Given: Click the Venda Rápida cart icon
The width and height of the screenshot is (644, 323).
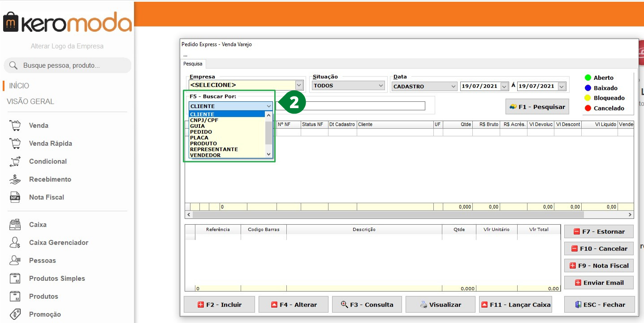Looking at the screenshot, I should [15, 143].
